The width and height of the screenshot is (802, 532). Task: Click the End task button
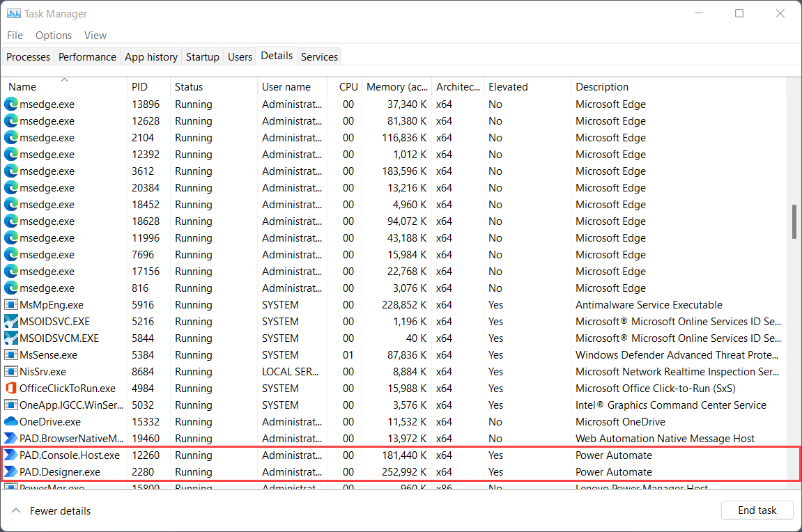click(x=757, y=510)
